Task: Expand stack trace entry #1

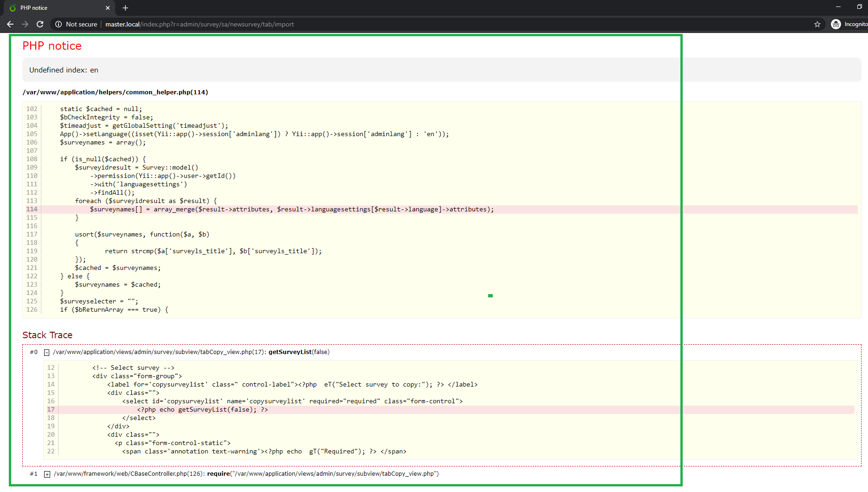Action: (x=47, y=474)
